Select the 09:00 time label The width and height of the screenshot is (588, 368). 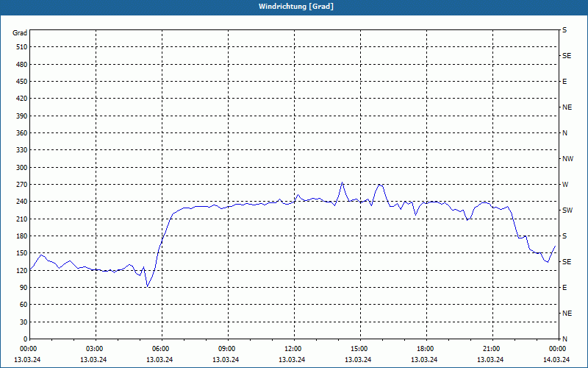pyautogui.click(x=228, y=349)
